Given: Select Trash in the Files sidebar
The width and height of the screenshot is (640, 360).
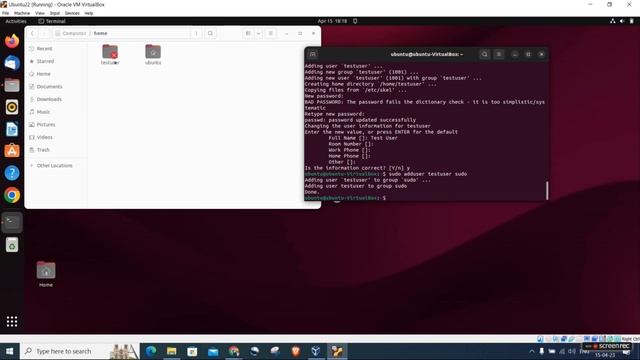Looking at the screenshot, I should (56, 150).
